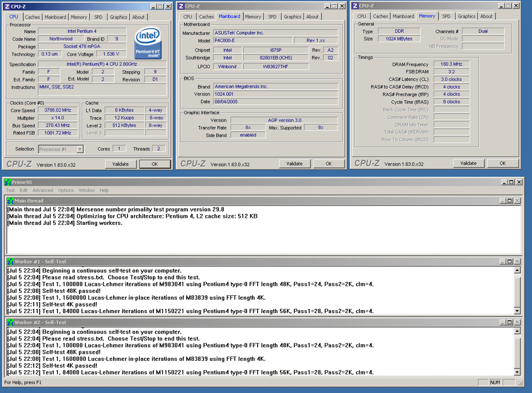Open the Prime95 Test menu
The image size is (532, 393).
point(10,191)
